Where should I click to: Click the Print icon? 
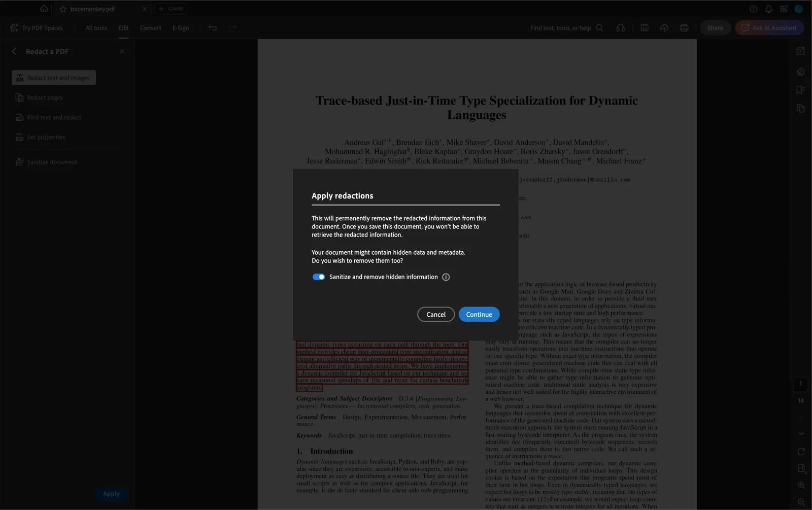point(684,28)
